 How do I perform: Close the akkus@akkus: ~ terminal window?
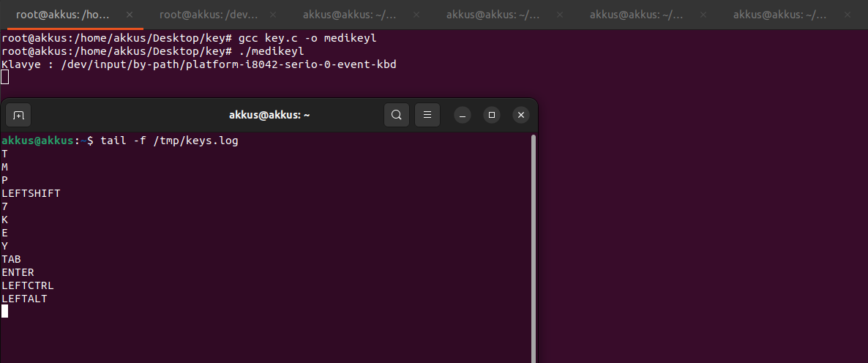[x=521, y=115]
